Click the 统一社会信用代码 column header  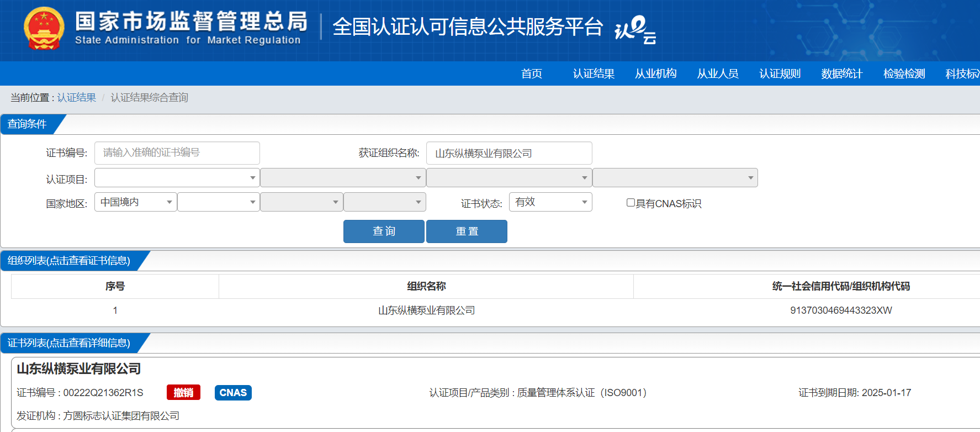pyautogui.click(x=841, y=286)
